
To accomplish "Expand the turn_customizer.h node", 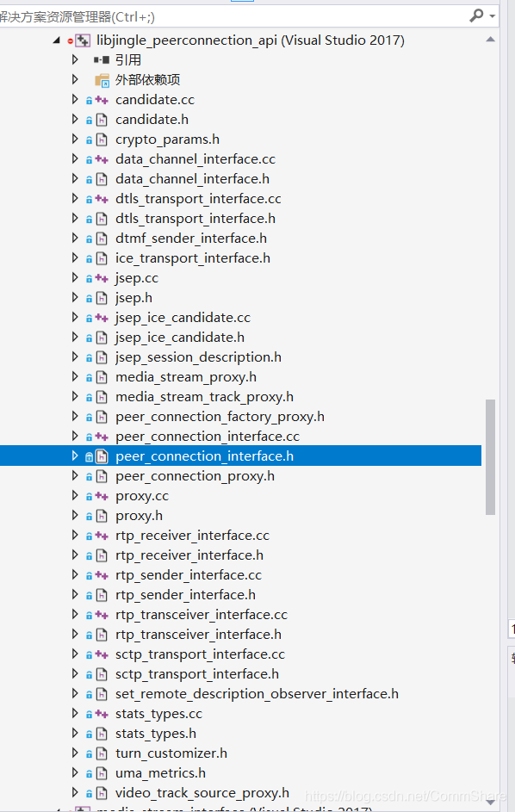I will click(x=75, y=753).
